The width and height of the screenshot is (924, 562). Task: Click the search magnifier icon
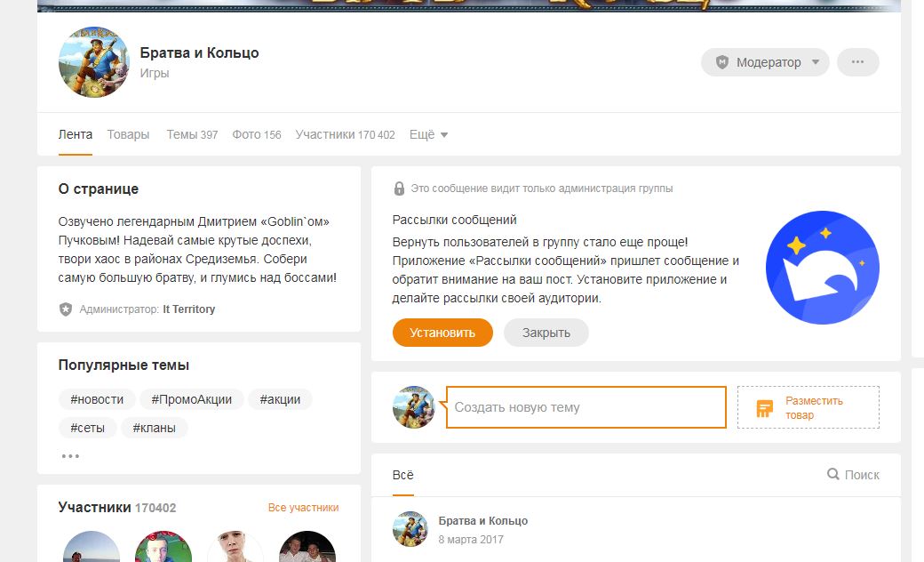click(833, 475)
